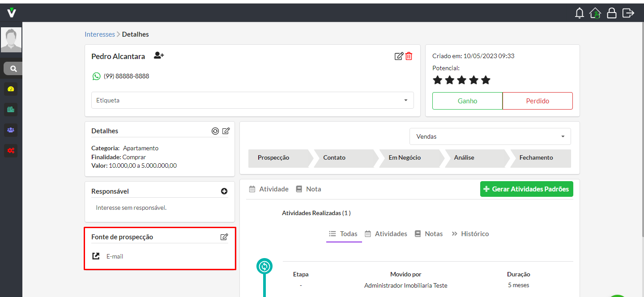Open the sidebar search button
Screen dimensions: 644x297
click(13, 69)
